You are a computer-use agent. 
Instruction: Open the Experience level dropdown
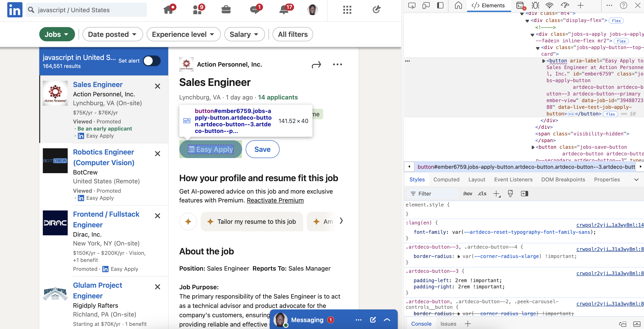[x=184, y=34]
